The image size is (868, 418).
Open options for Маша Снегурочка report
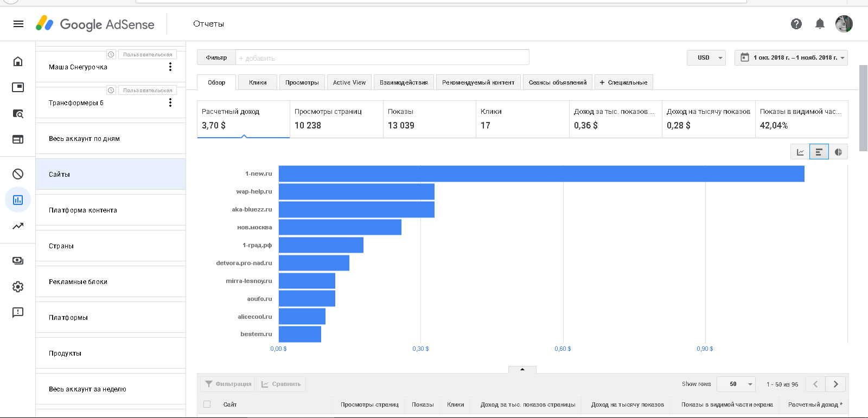tap(170, 67)
